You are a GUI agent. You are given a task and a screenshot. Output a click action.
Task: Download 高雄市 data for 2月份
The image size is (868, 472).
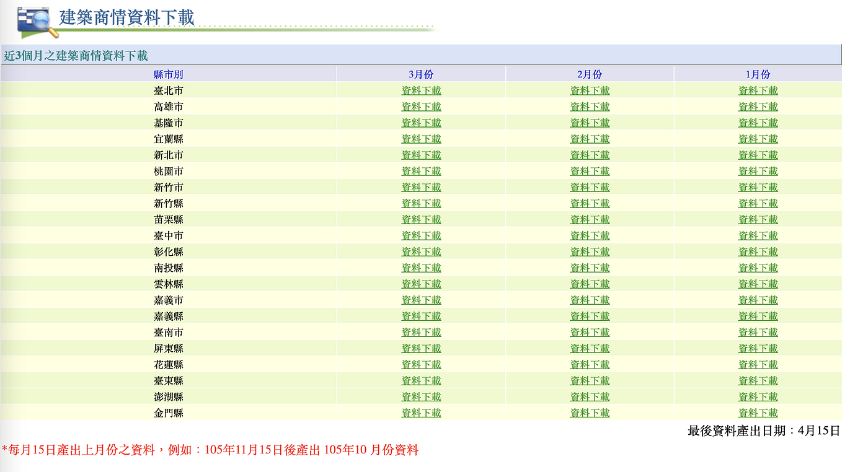590,107
